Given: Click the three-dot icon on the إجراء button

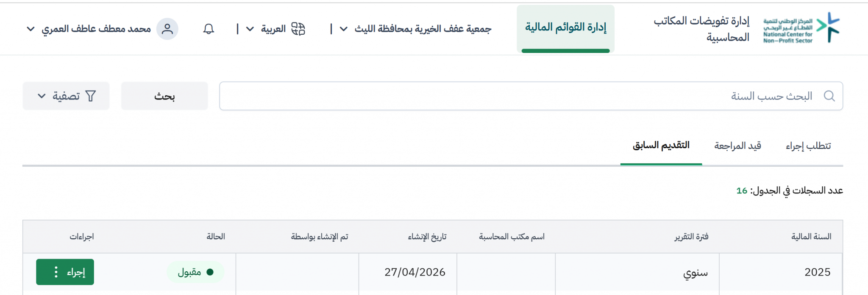Looking at the screenshot, I should 56,272.
